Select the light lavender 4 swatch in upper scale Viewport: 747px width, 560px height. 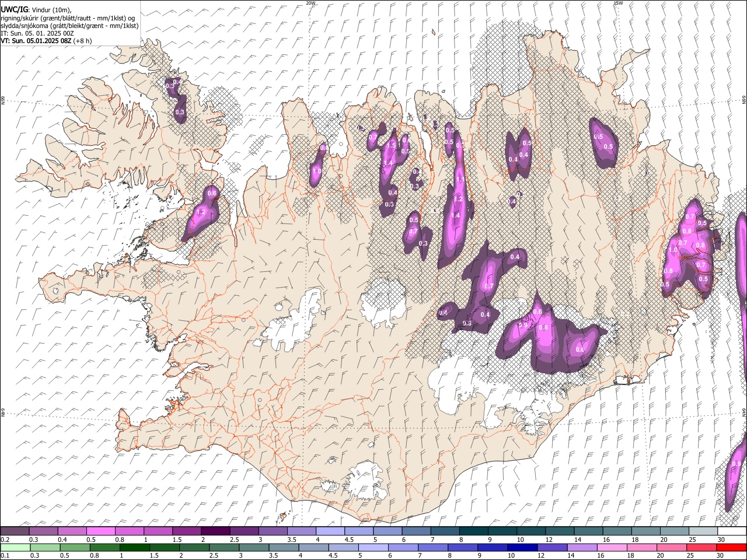(x=330, y=531)
